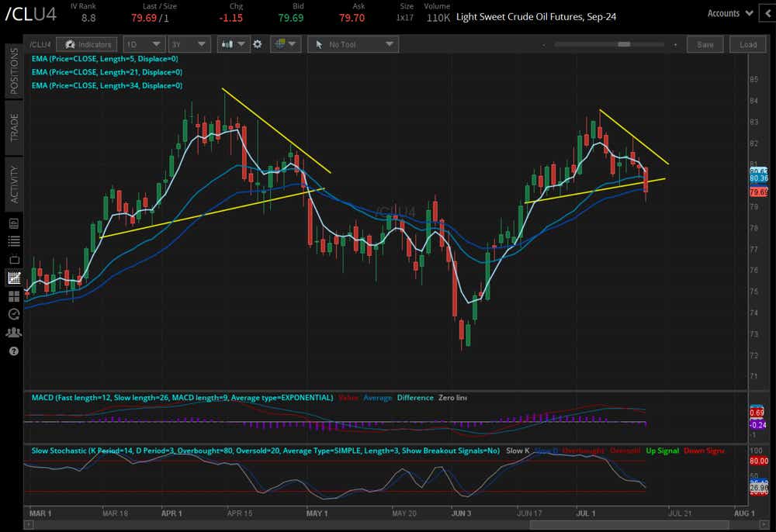The height and width of the screenshot is (532, 776).
Task: Click the history clock icon in sidebar
Action: tap(12, 314)
